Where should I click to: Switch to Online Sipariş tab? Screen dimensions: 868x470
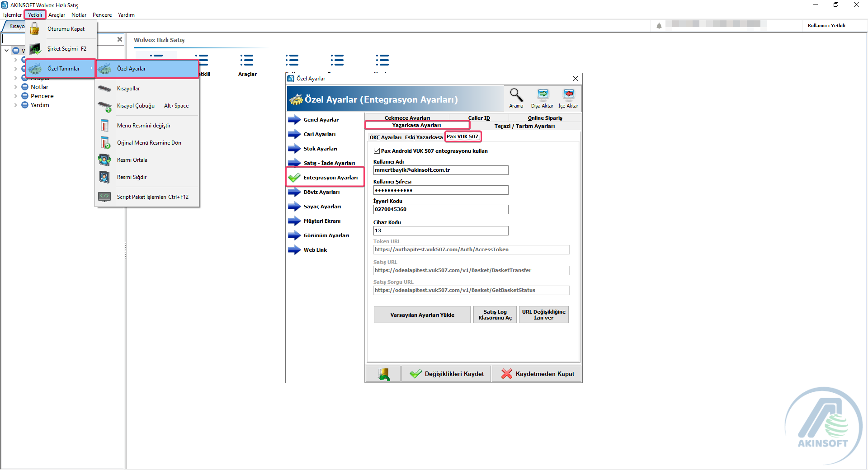coord(545,117)
